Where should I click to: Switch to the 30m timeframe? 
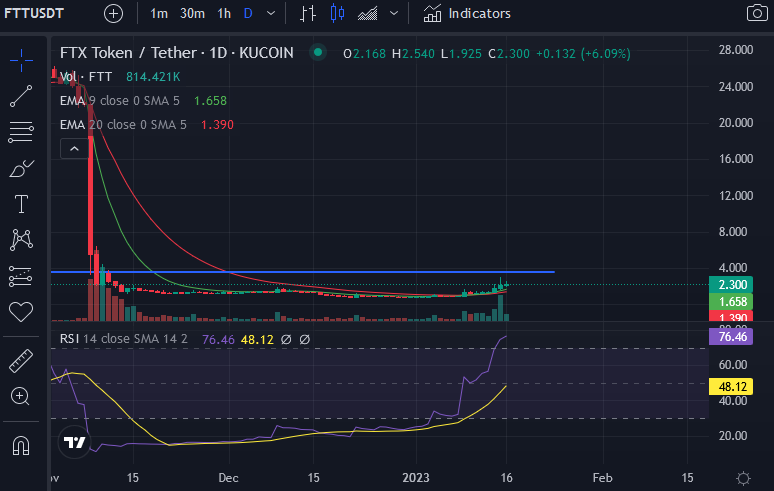(x=192, y=14)
